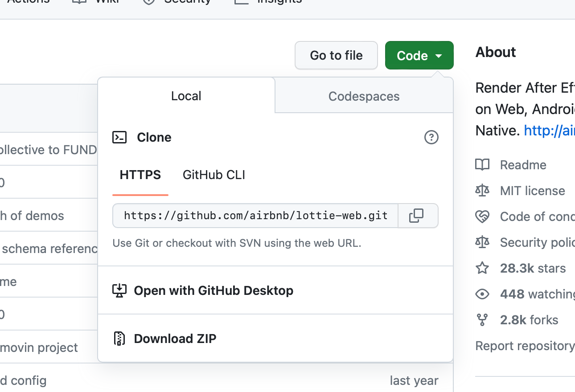Open the Readme link
Screen dimensions: 575x392
pyautogui.click(x=523, y=165)
